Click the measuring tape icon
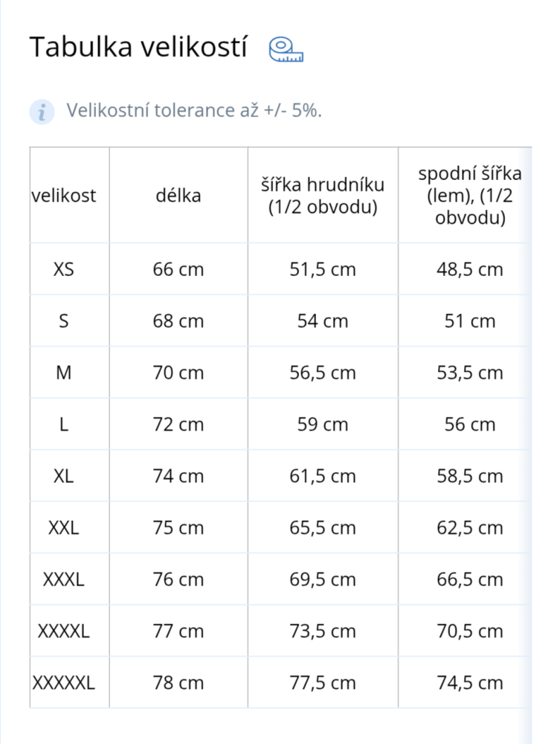The width and height of the screenshot is (560, 744). tap(286, 48)
